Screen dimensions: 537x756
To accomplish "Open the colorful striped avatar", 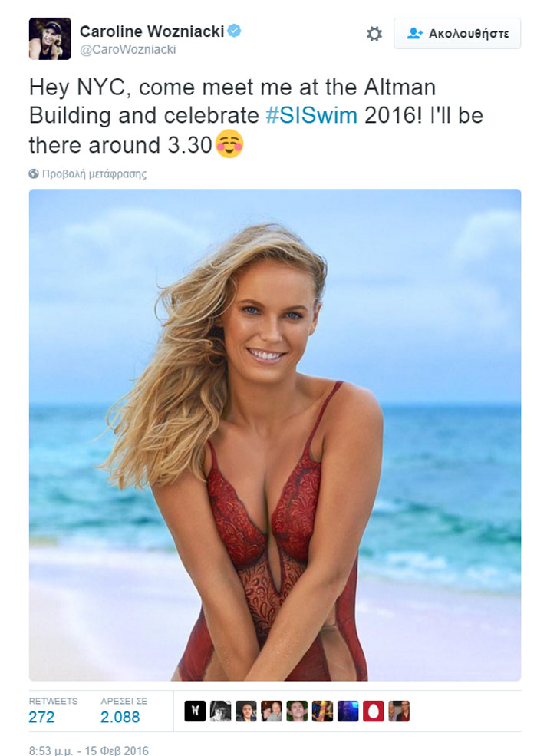I will pos(322,711).
